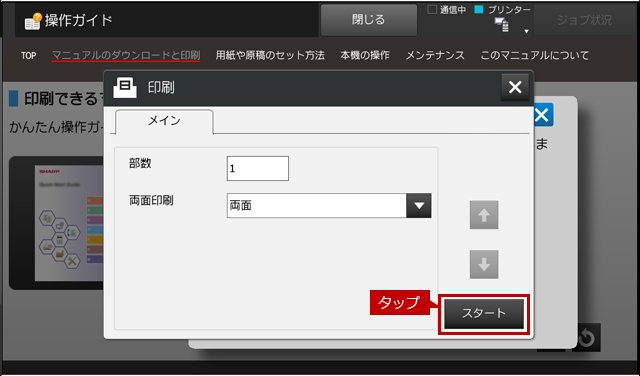Open the 両面印刷 dropdown arrow
The height and width of the screenshot is (376, 640).
[x=419, y=206]
